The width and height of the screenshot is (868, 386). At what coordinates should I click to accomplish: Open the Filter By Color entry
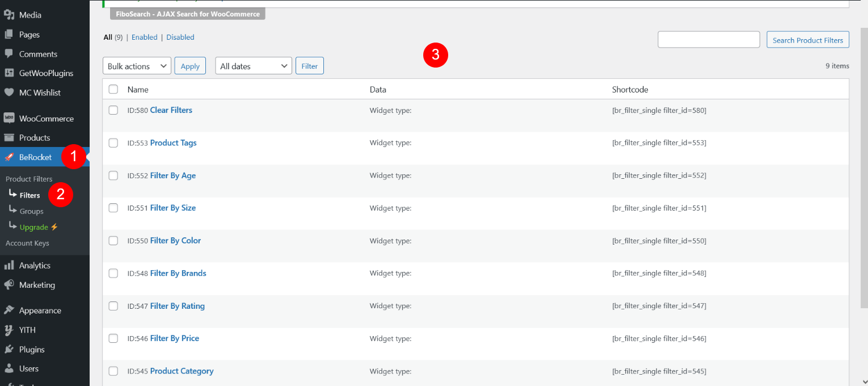176,241
